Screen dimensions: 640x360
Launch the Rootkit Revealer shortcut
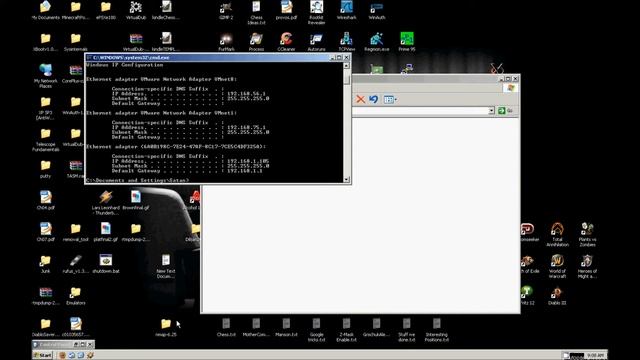click(316, 13)
